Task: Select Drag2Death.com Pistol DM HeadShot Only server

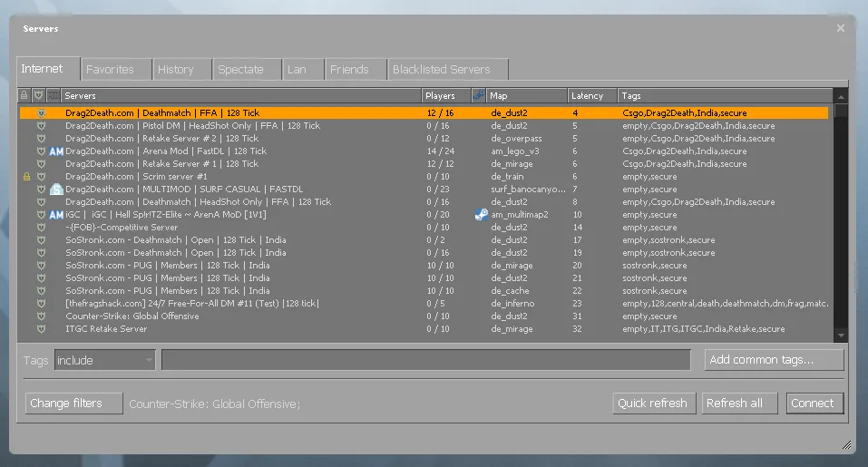Action: tap(424, 126)
